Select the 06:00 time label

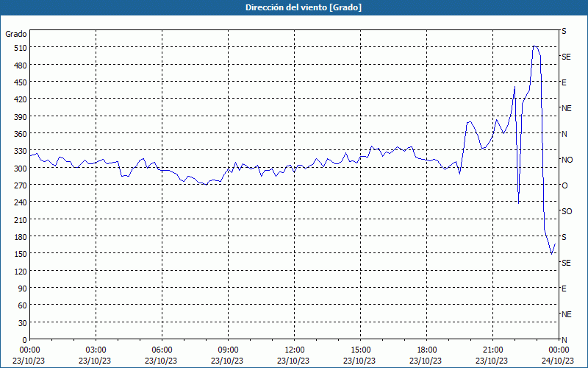pos(162,350)
